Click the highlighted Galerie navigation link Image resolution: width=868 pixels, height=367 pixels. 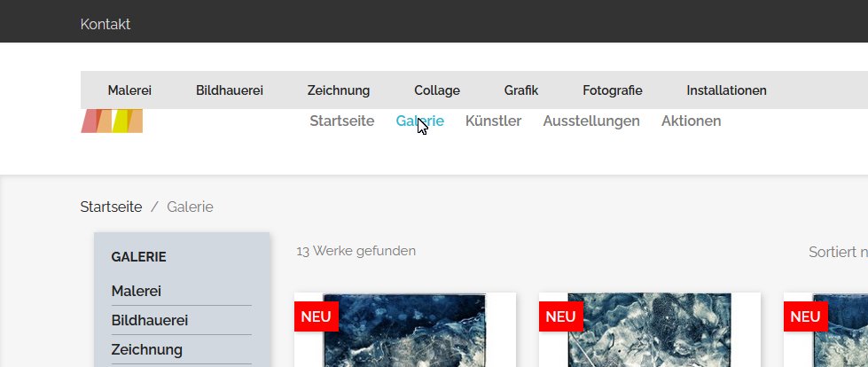(x=419, y=121)
